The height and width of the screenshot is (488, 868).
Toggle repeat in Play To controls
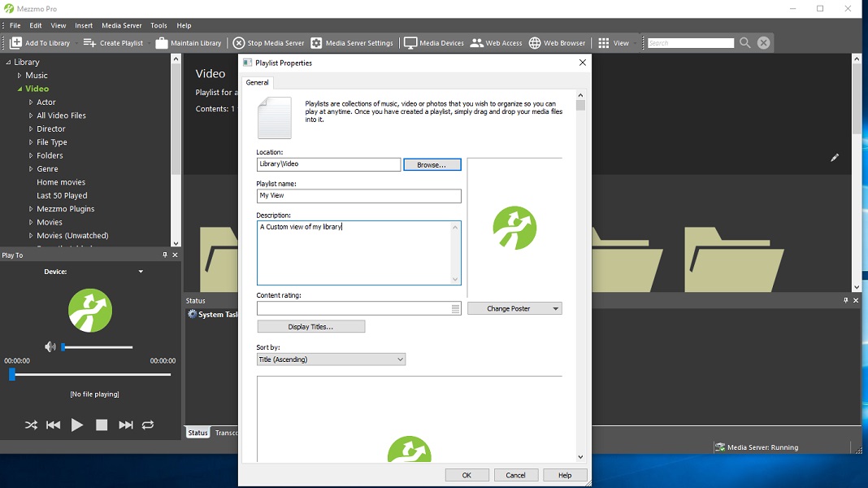tap(148, 425)
